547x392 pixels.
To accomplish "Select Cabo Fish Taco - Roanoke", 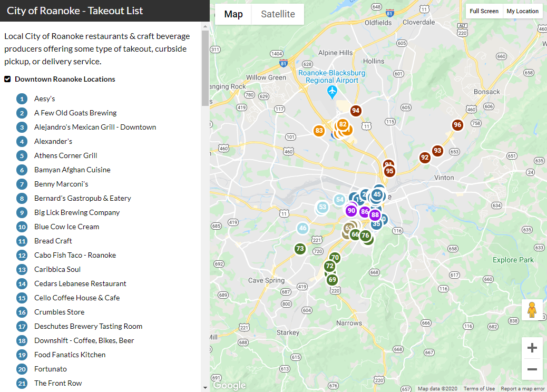I will coord(75,256).
